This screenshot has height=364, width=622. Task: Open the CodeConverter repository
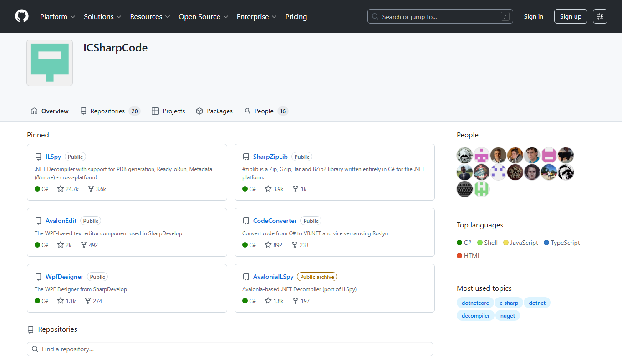[x=275, y=221]
